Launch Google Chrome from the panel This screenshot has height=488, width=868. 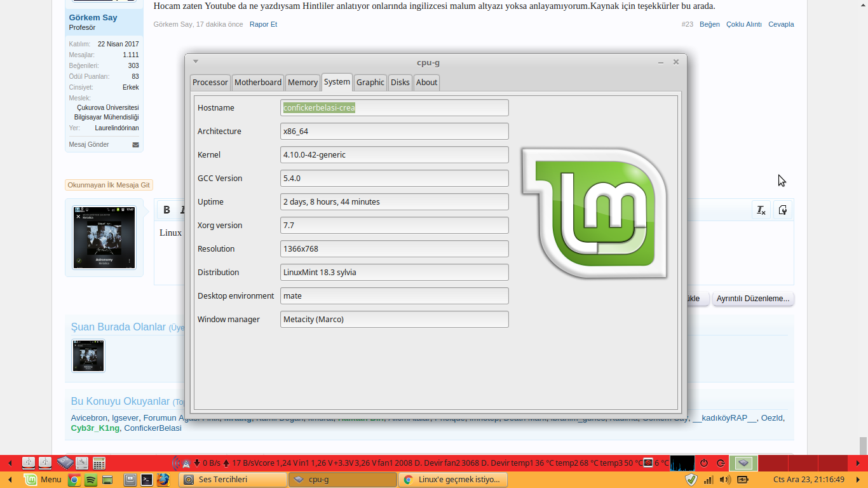point(74,480)
